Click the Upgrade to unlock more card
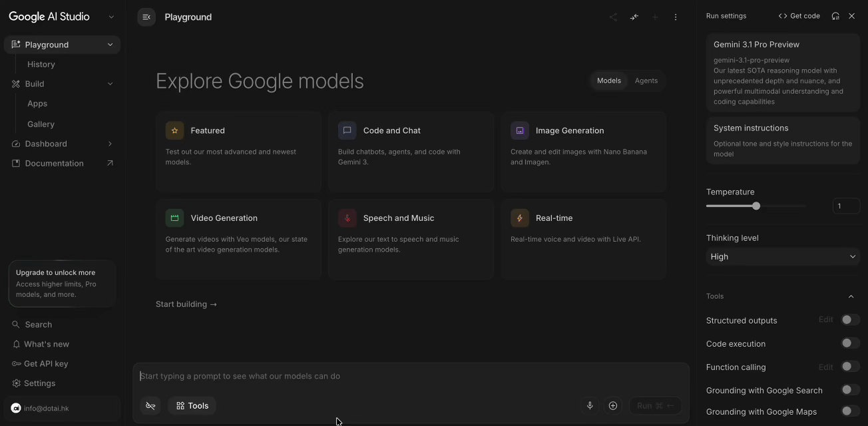 62,284
